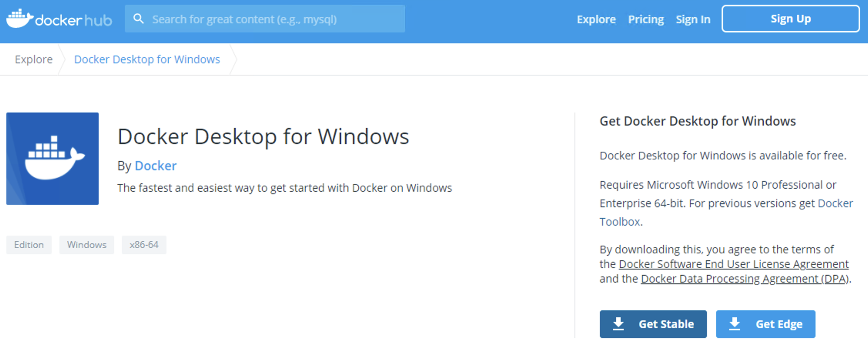This screenshot has width=868, height=355.
Task: Click 'Get Docker Desktop for Windows' heading
Action: click(x=697, y=121)
